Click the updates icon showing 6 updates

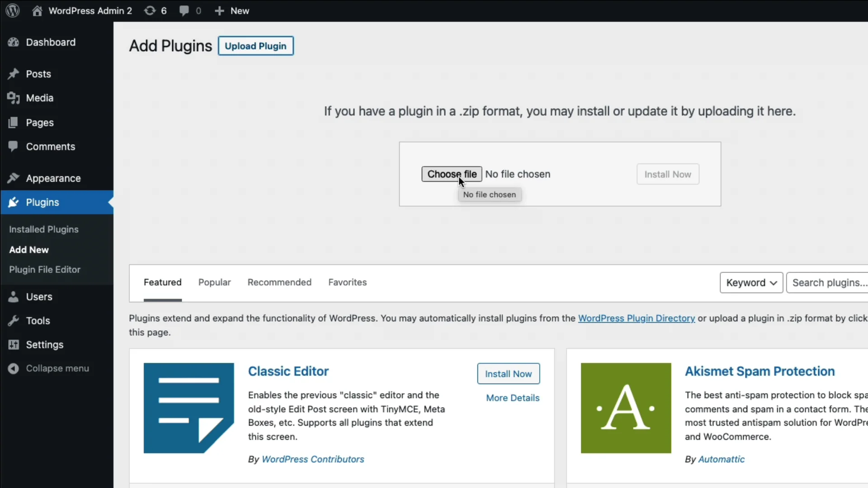(x=150, y=10)
